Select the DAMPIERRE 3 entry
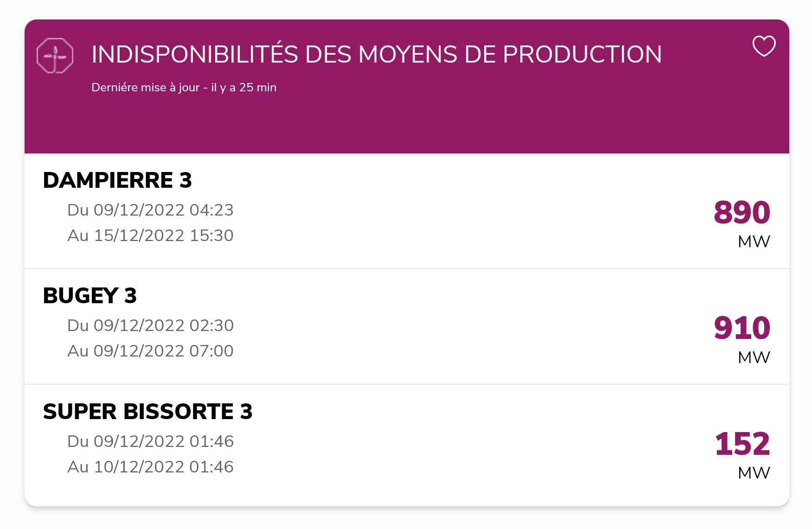This screenshot has height=529, width=812. tap(407, 211)
